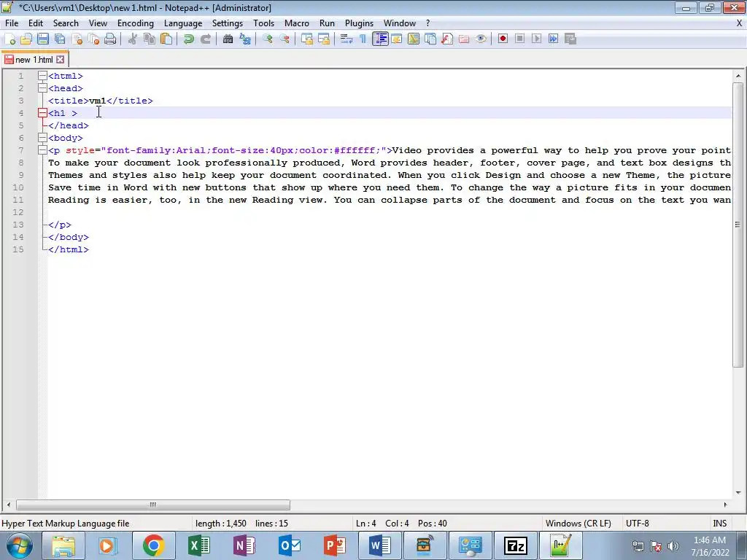Click horizontal scrollbar right arrow
Screen dimensions: 747x560
click(x=726, y=505)
